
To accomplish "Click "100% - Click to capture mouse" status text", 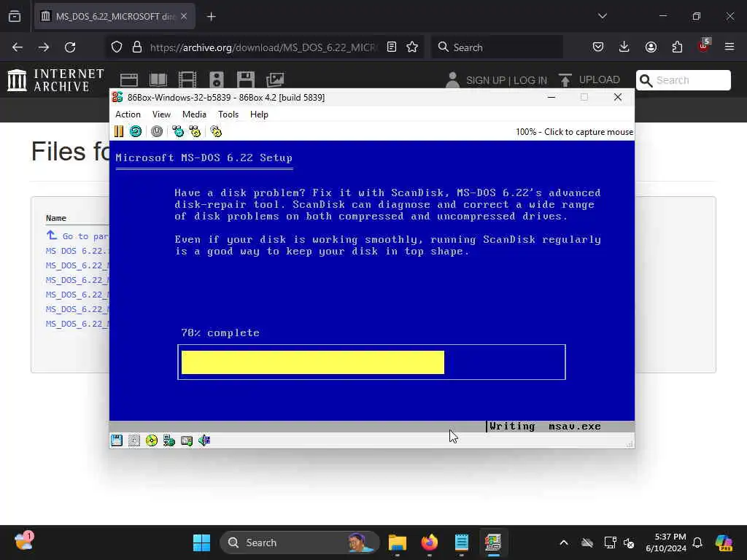I will click(x=575, y=132).
